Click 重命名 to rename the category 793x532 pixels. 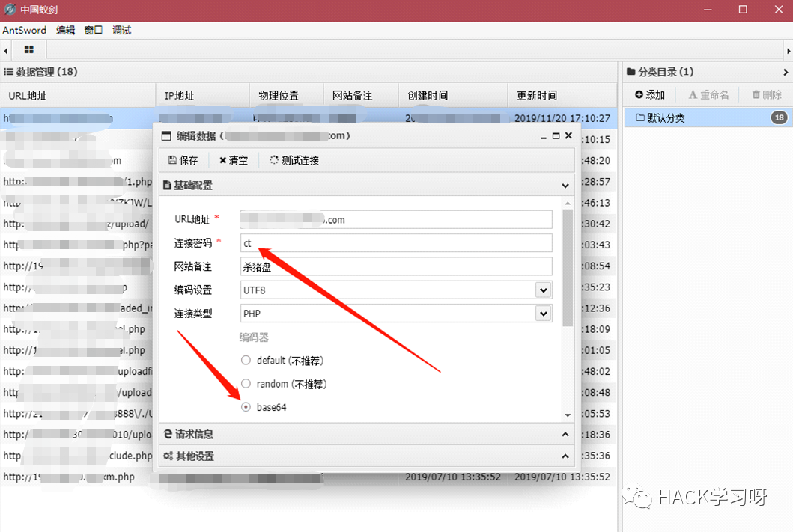point(708,94)
